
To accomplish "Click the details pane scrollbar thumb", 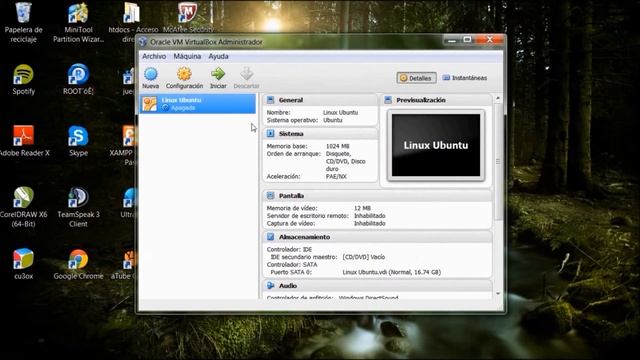I will [498, 161].
